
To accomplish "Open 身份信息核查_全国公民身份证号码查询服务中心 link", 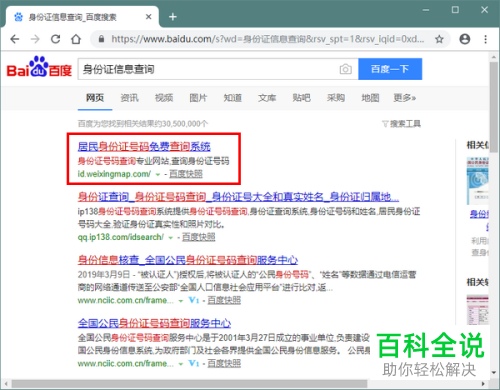I will [188, 260].
